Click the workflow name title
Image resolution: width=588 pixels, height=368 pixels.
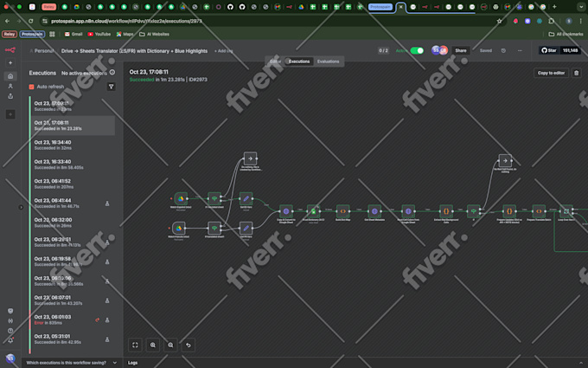point(134,51)
